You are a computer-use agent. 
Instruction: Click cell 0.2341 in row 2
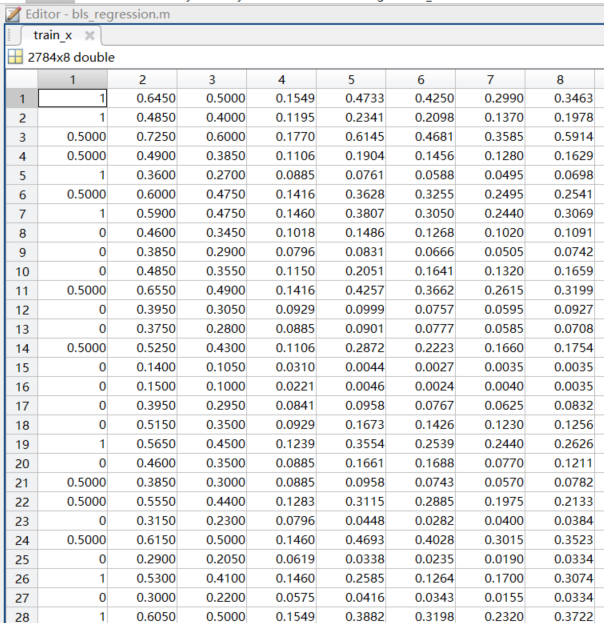[351, 118]
